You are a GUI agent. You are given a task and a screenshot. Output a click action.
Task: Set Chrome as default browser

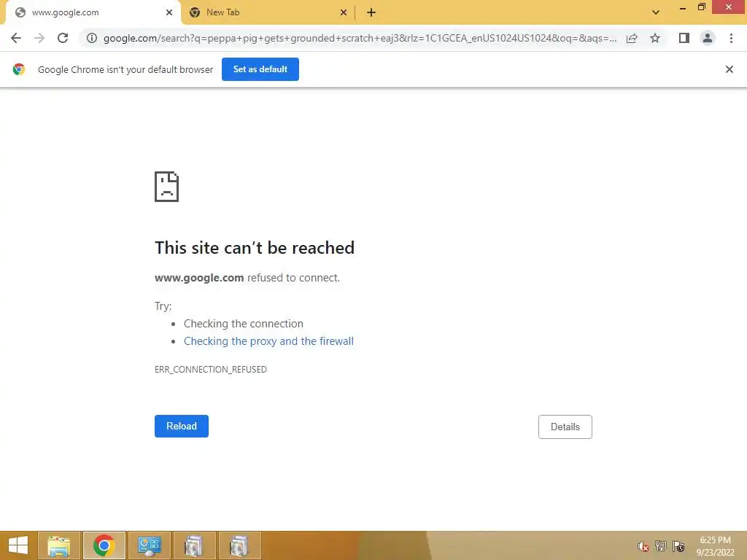pyautogui.click(x=260, y=69)
